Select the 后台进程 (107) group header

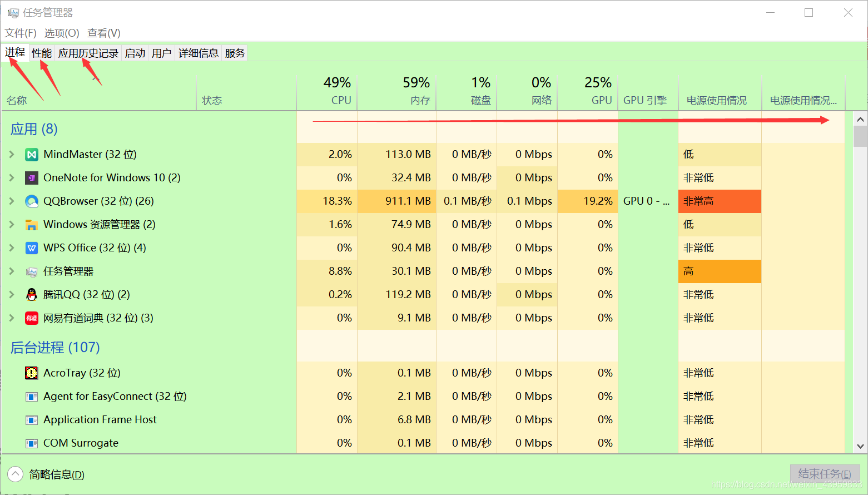point(55,348)
